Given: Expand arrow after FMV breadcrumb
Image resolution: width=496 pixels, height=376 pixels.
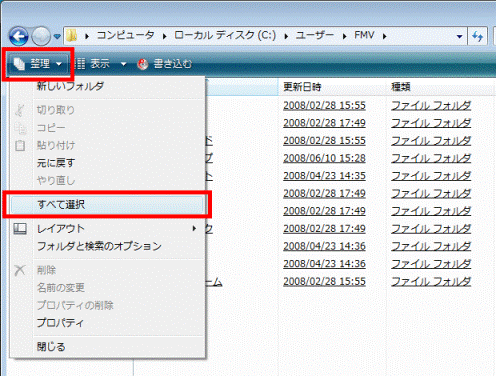Looking at the screenshot, I should [384, 36].
